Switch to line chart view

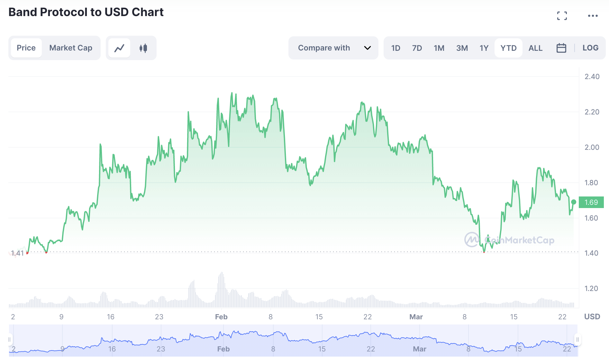[119, 48]
